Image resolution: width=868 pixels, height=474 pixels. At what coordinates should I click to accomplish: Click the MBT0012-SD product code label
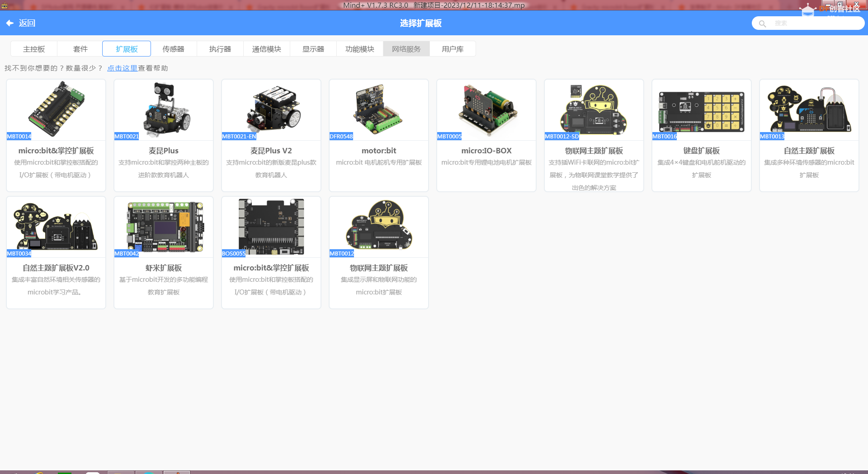pos(562,136)
